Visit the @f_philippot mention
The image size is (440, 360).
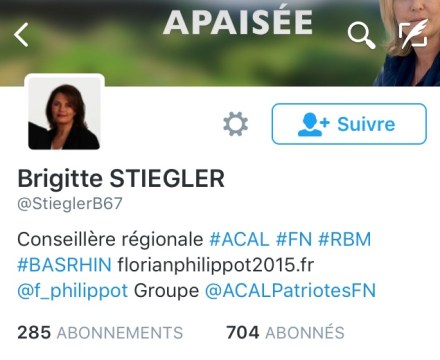[73, 291]
